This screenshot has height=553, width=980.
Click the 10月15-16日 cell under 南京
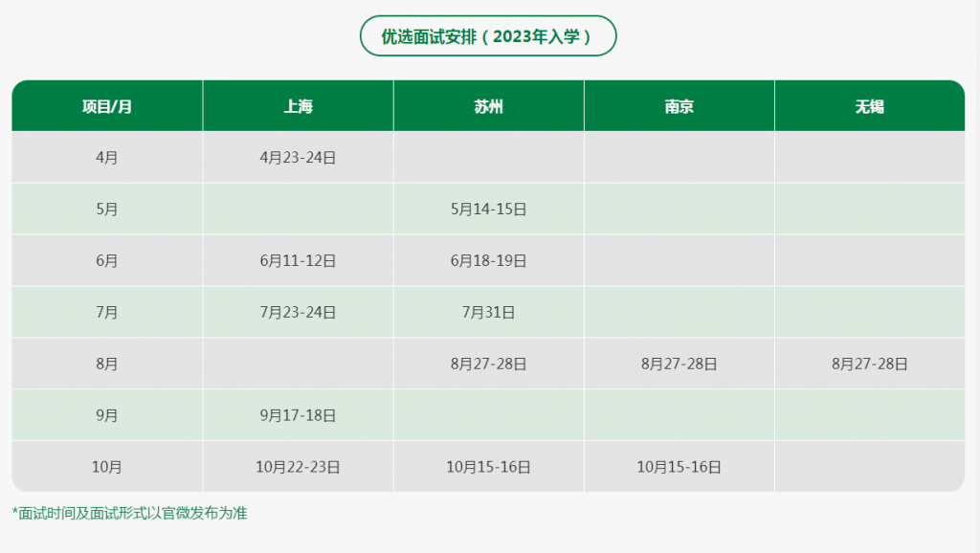[x=679, y=468]
